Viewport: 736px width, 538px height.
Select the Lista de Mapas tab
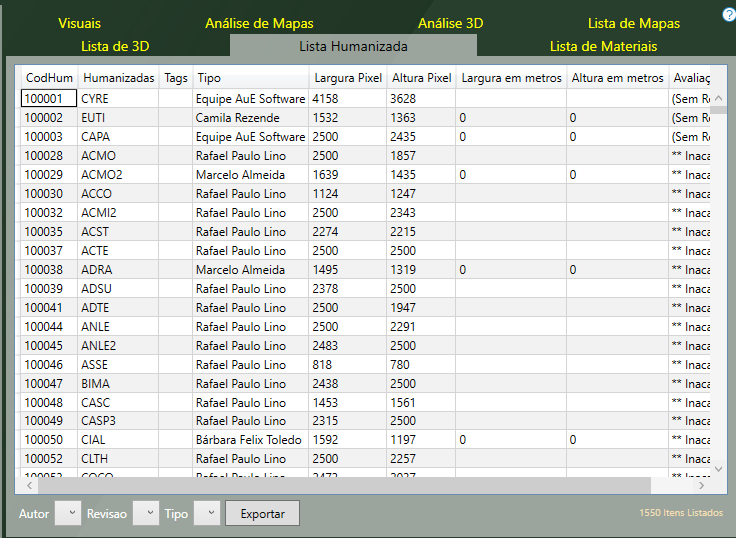[x=633, y=23]
